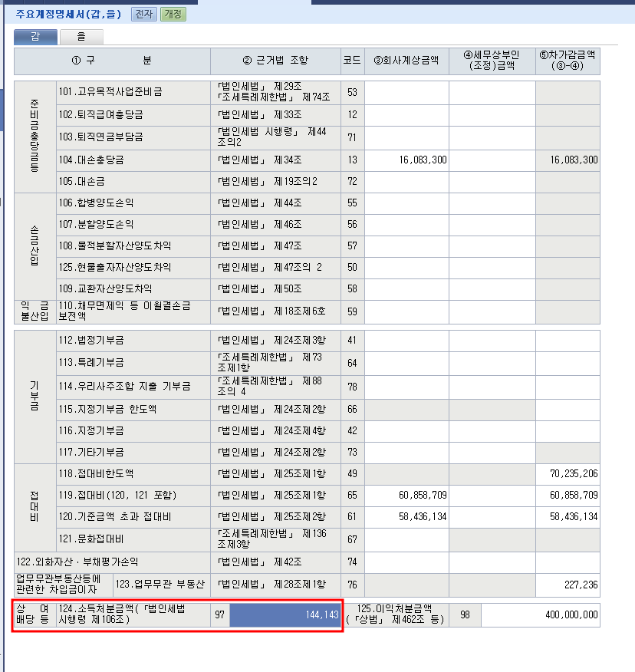Click 차가감금액 cell 227,236 for 123.업무무관 부동산

[x=568, y=585]
